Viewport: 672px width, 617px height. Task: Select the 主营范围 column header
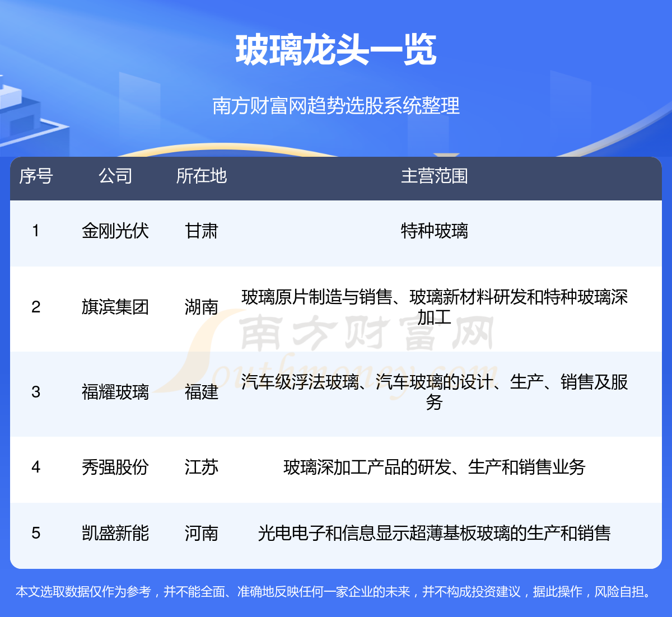tap(434, 176)
